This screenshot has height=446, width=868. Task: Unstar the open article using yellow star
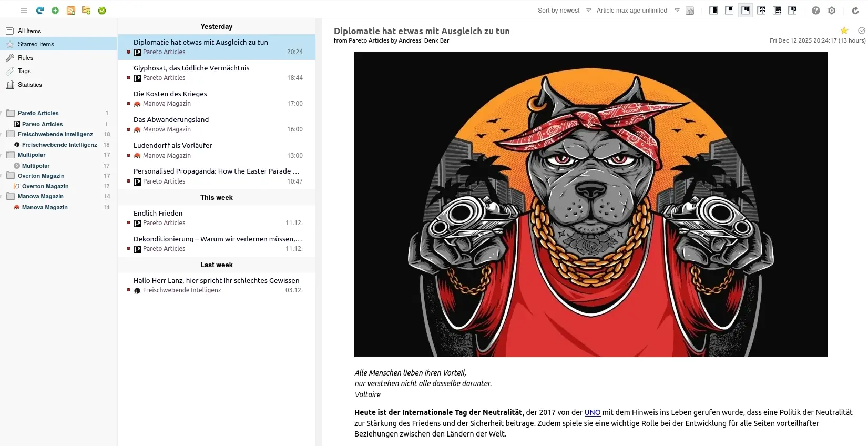[844, 31]
